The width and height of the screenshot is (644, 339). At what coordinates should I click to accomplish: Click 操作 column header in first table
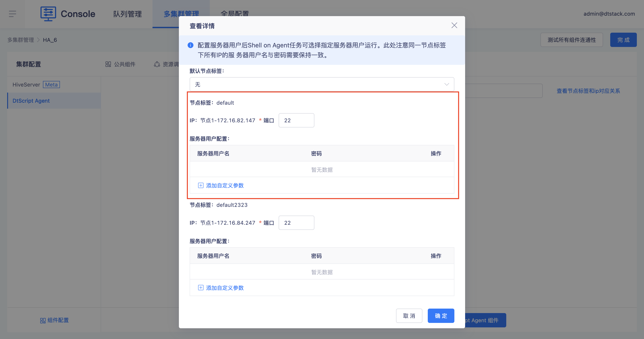[x=436, y=153]
